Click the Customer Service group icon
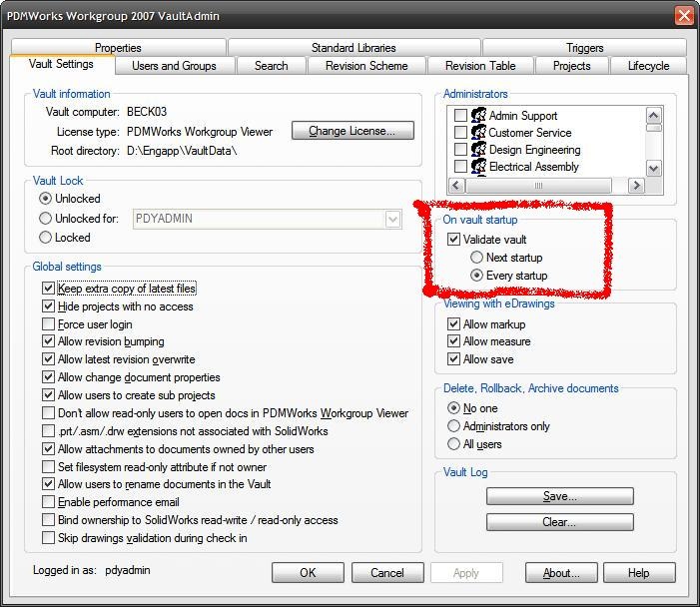This screenshot has width=700, height=607. tap(478, 132)
